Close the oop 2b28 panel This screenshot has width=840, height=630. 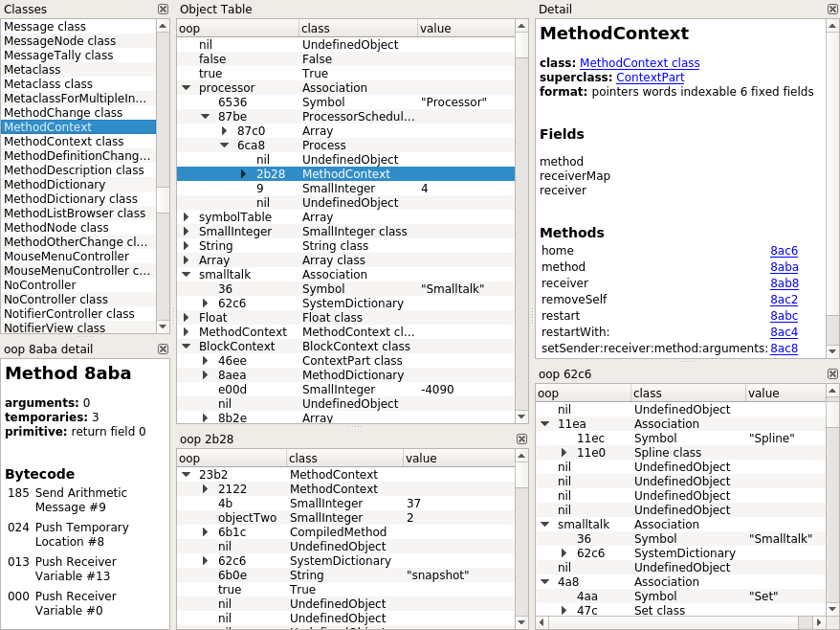pyautogui.click(x=521, y=439)
